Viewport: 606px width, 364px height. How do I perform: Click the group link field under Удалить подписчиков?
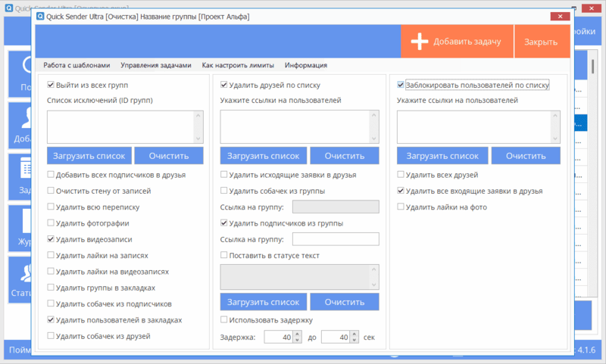click(x=335, y=239)
